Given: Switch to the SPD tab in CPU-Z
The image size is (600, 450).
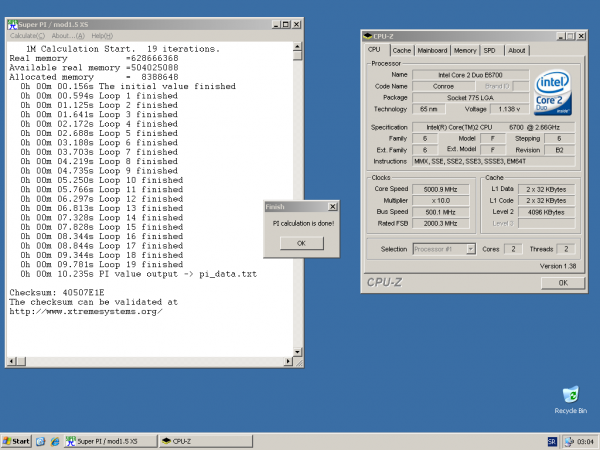Looking at the screenshot, I should click(x=489, y=51).
